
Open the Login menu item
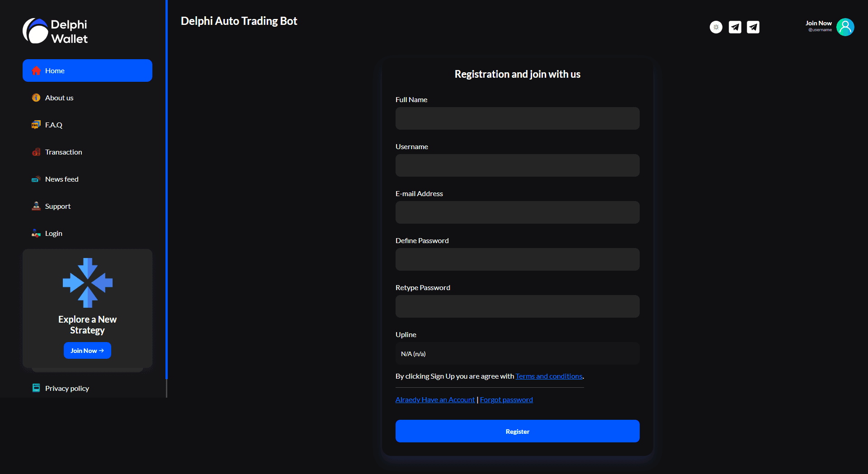click(87, 233)
